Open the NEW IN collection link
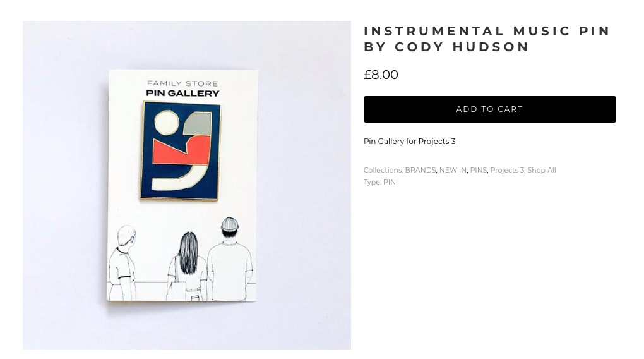The image size is (644, 359). (453, 170)
